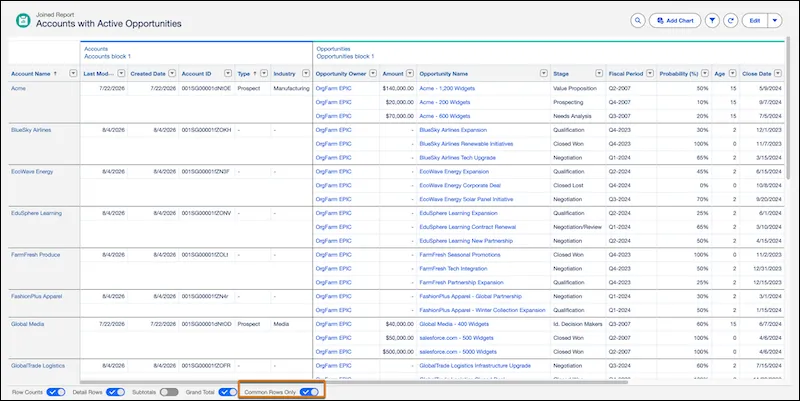Open Global Media - 400 Widgets opportunity
This screenshot has width=800, height=401.
pyautogui.click(x=454, y=324)
